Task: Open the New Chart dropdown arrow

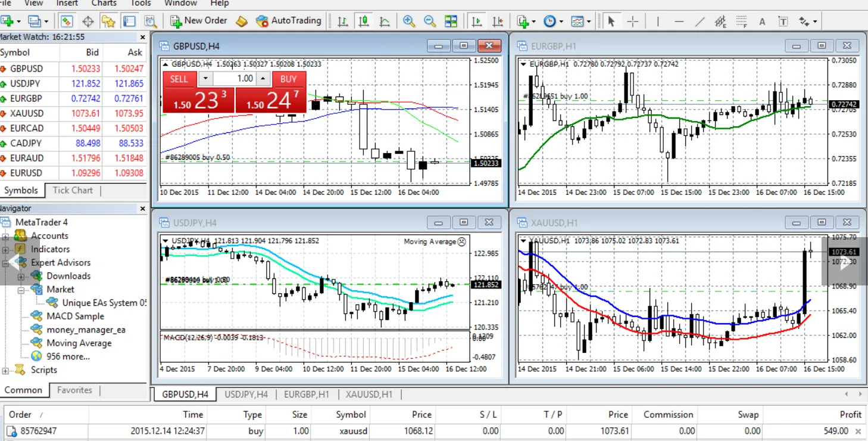Action: (18, 21)
